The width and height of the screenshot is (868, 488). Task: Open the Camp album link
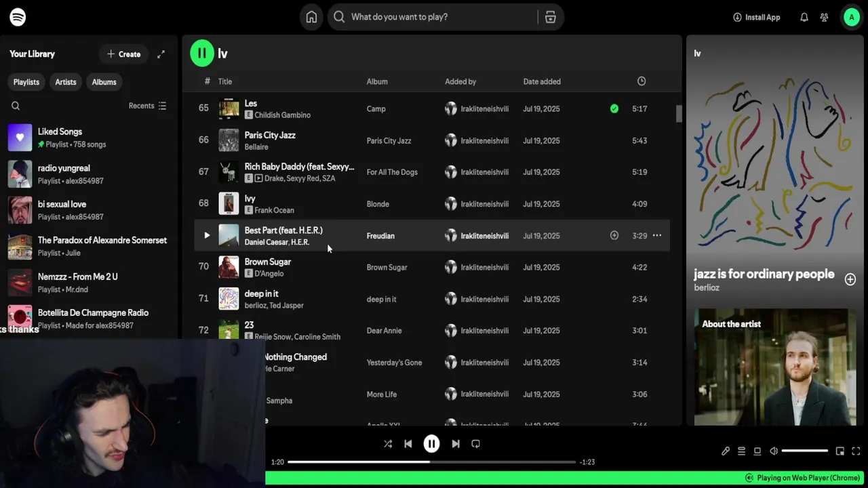(376, 108)
